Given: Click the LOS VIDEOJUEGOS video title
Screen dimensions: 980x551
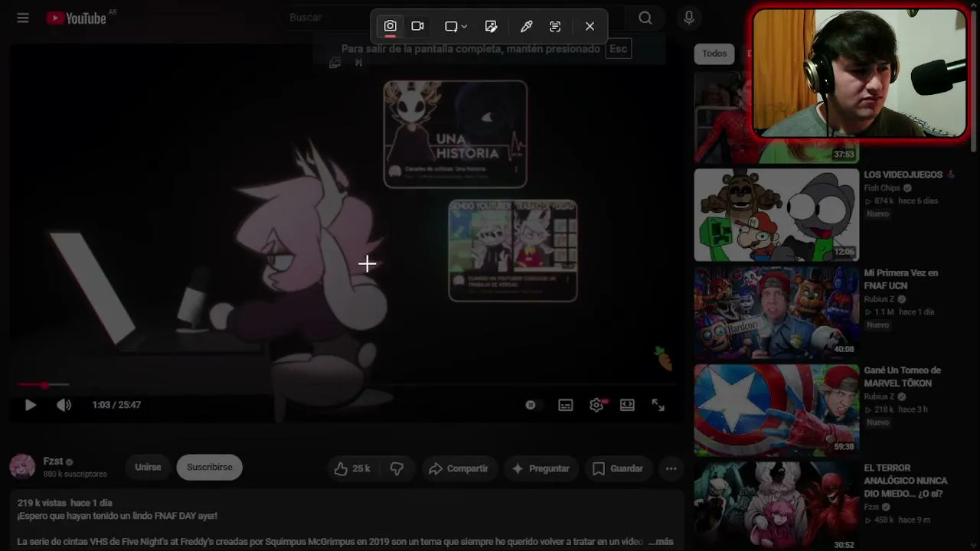Looking at the screenshot, I should pyautogui.click(x=903, y=174).
